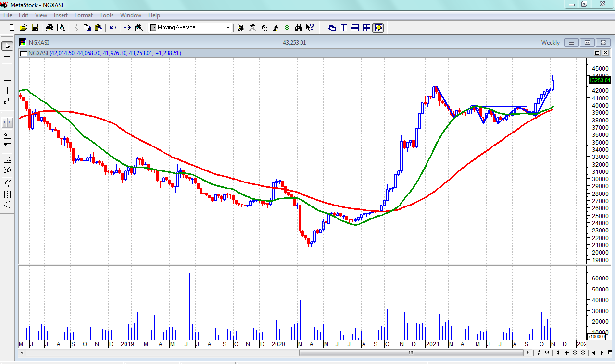
Task: Click the zoom out minus button
Action: click(x=575, y=353)
